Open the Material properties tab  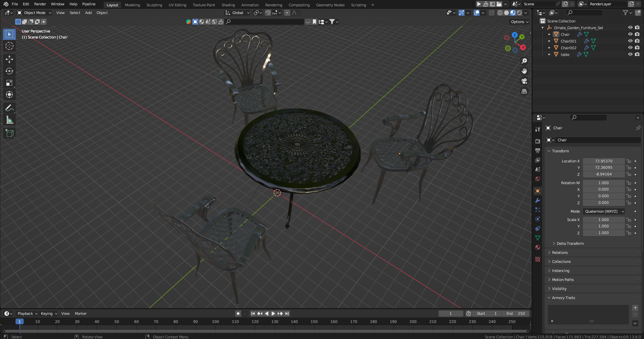(x=538, y=247)
